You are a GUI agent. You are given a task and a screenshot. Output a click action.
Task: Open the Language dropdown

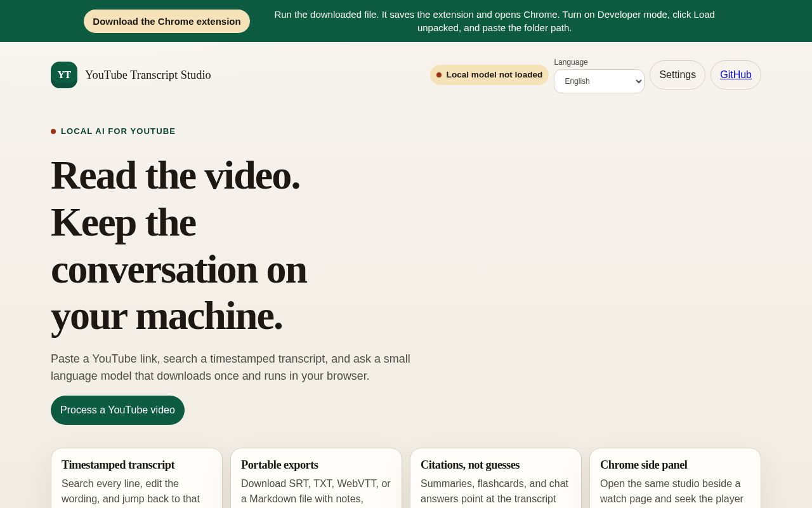pyautogui.click(x=599, y=81)
